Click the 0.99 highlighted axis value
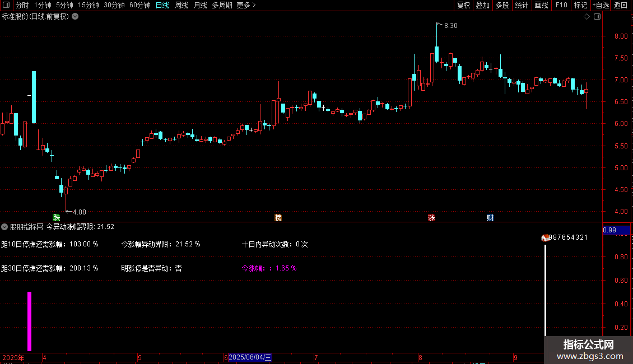Viewport: 633px width, 364px height. point(616,230)
